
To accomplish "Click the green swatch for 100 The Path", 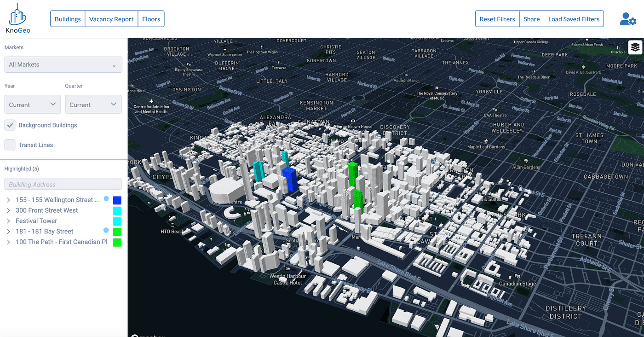I will coord(117,242).
